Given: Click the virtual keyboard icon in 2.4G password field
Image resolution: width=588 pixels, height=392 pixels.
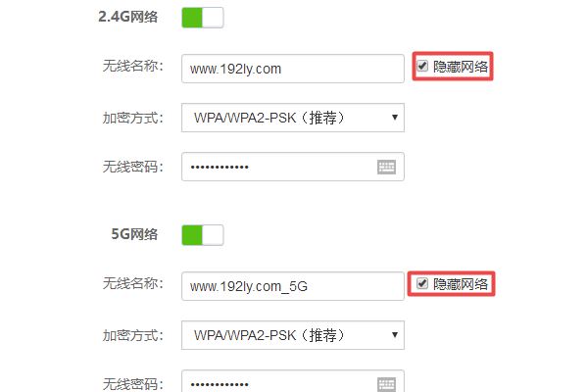Looking at the screenshot, I should (x=386, y=167).
